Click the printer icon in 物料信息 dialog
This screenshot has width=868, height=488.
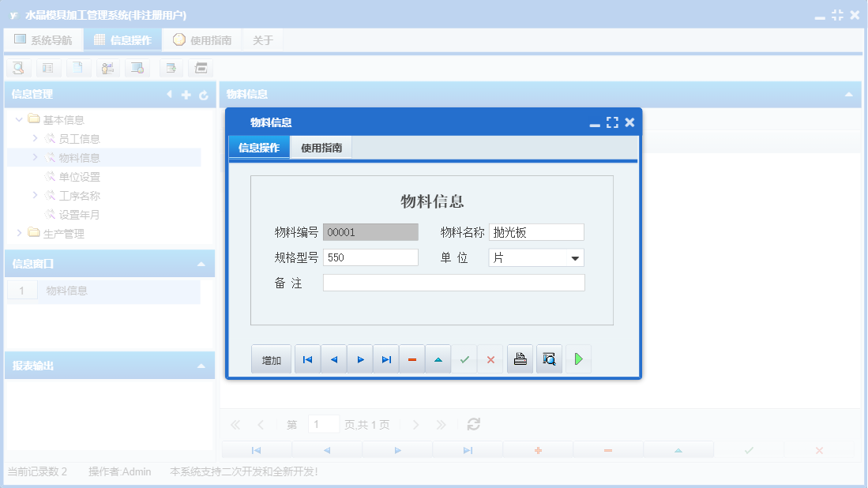point(520,358)
